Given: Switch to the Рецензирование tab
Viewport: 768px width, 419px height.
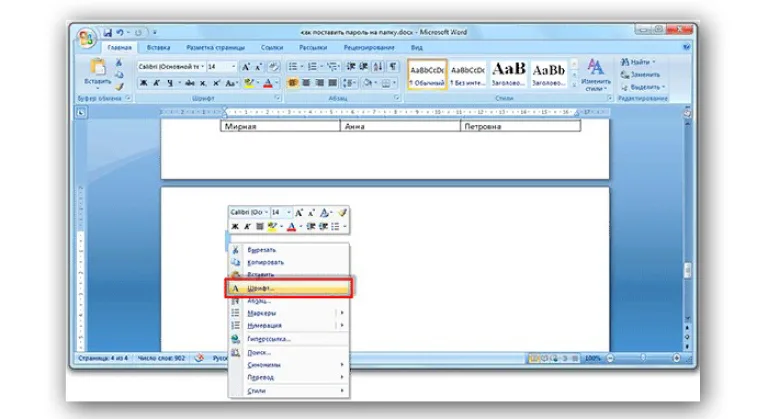Looking at the screenshot, I should (369, 48).
